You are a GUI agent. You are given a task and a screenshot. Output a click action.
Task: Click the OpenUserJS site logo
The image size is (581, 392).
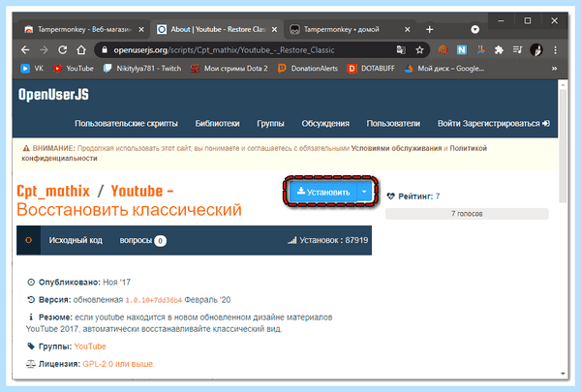[x=53, y=95]
